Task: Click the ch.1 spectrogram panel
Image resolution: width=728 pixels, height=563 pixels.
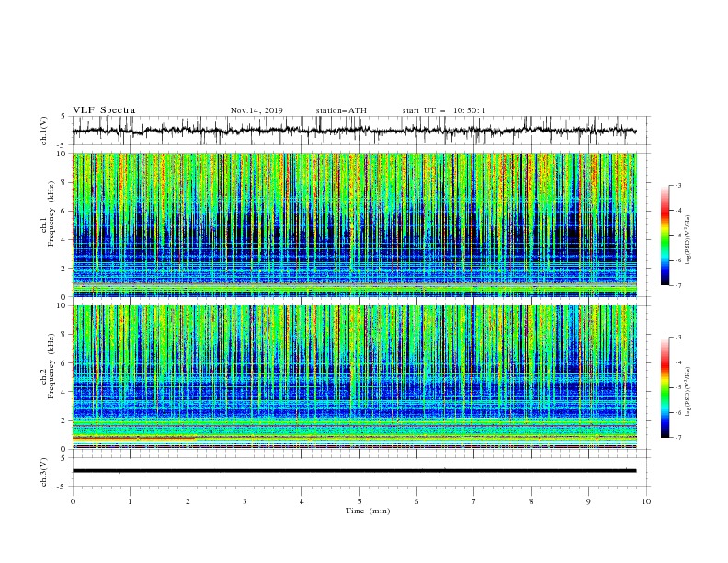Action: coord(354,224)
